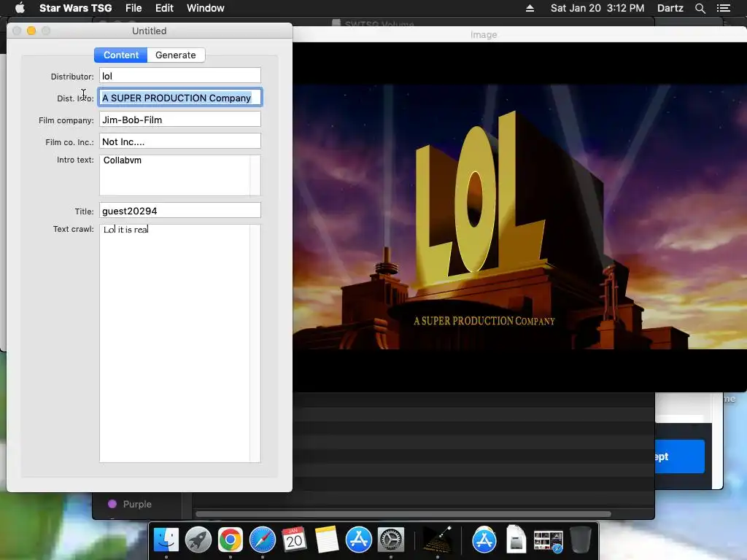Open the Window menu
This screenshot has width=747, height=560.
click(x=205, y=8)
